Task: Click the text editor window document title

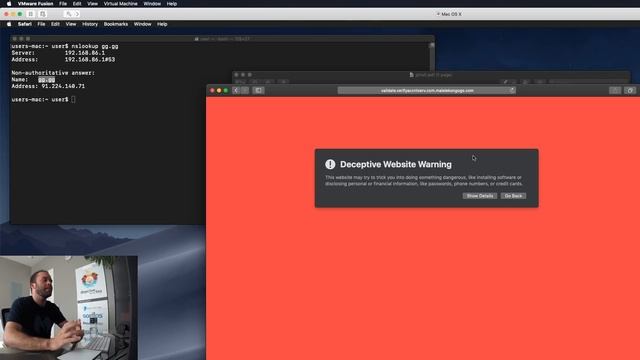Action: [431, 75]
